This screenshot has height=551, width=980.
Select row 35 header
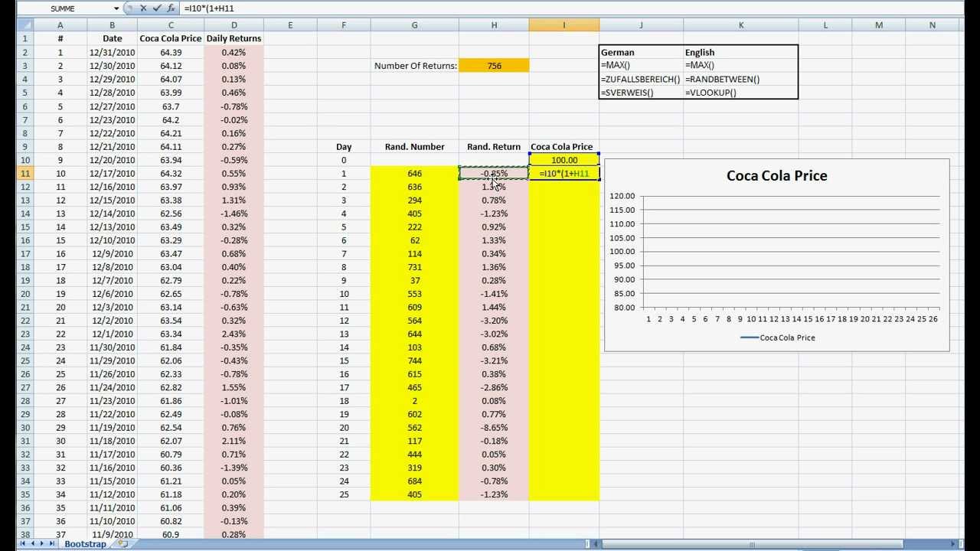25,494
